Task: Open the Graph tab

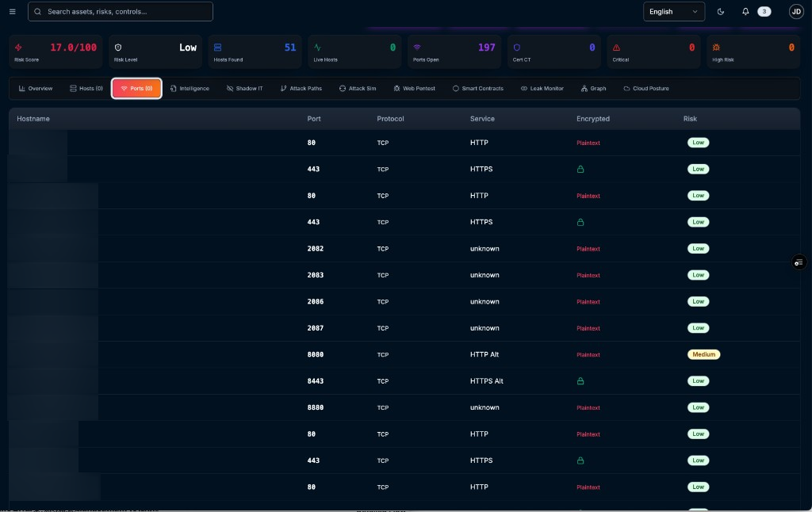Action: point(593,89)
